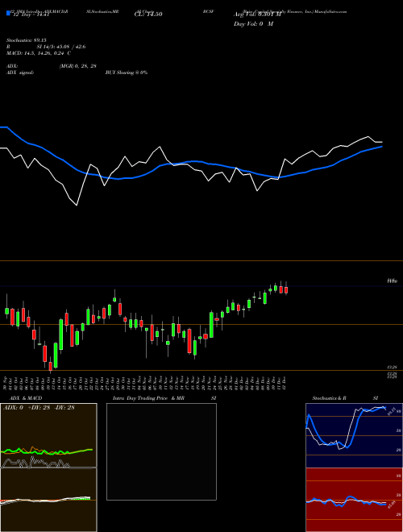Click the "Stochastics & R" panel title
This screenshot has height=532, width=403.
(x=330, y=398)
